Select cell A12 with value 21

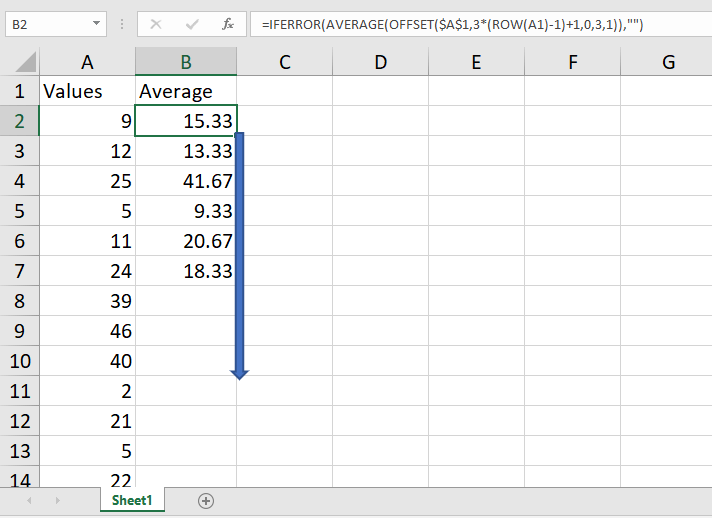88,420
